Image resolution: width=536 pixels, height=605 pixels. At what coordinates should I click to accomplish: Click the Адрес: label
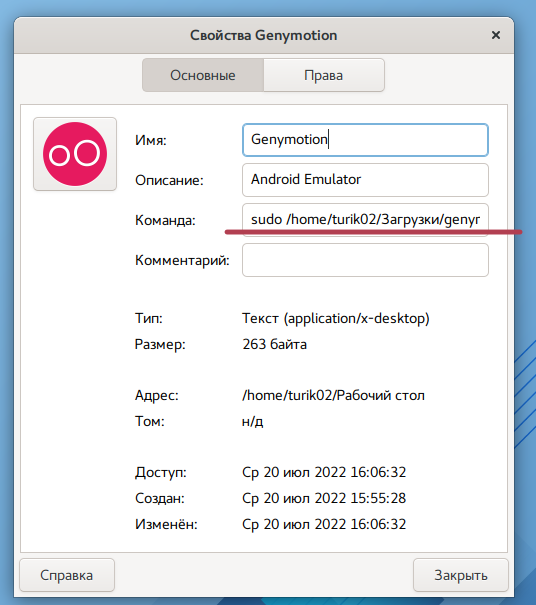point(157,395)
